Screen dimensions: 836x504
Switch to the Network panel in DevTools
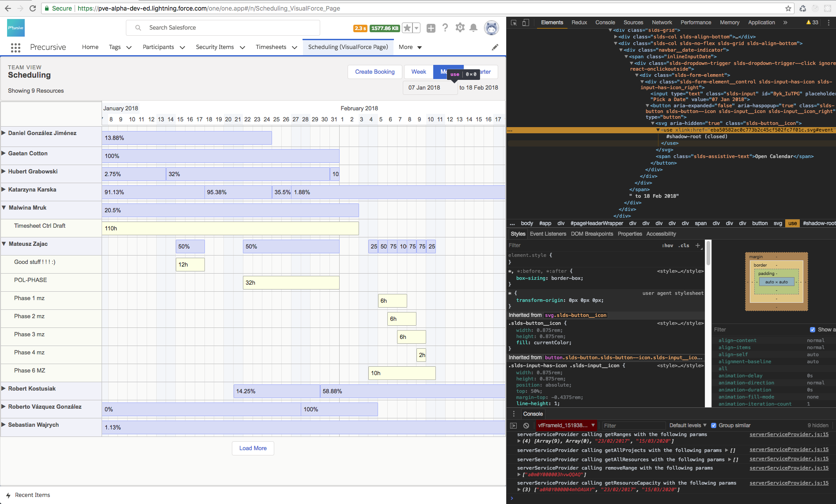662,22
